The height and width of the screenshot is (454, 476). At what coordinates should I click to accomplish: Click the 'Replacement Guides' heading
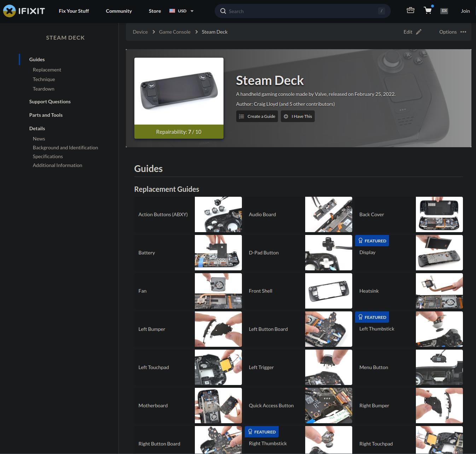pos(167,189)
